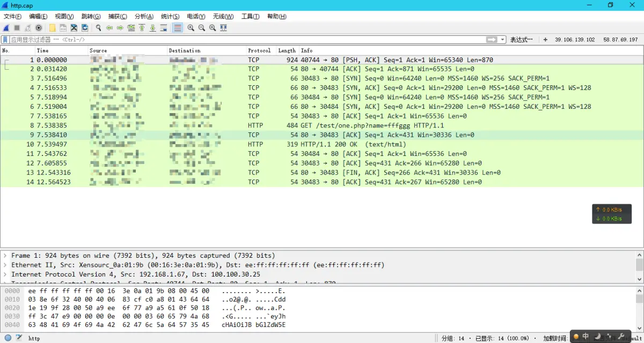Zoom out the main window text
The image size is (644, 343).
coord(202,28)
